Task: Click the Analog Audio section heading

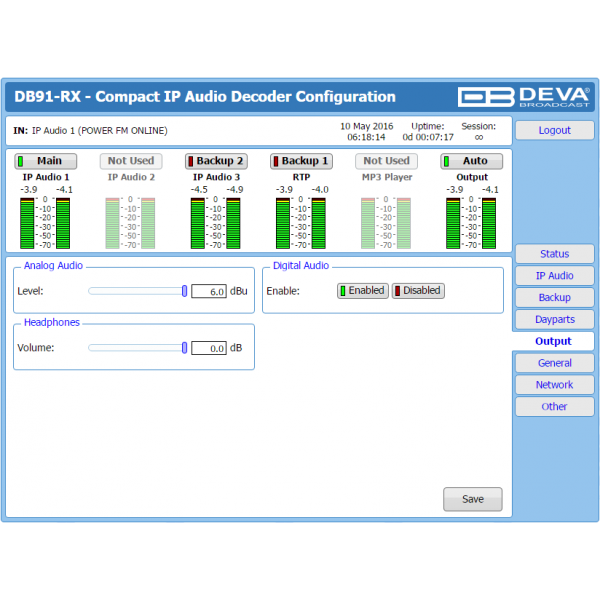Action: click(x=53, y=266)
